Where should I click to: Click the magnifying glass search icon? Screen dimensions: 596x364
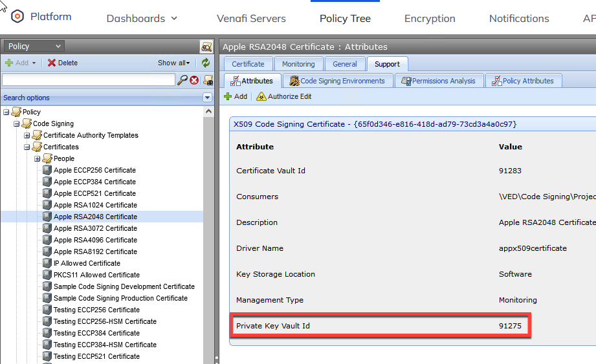(182, 80)
